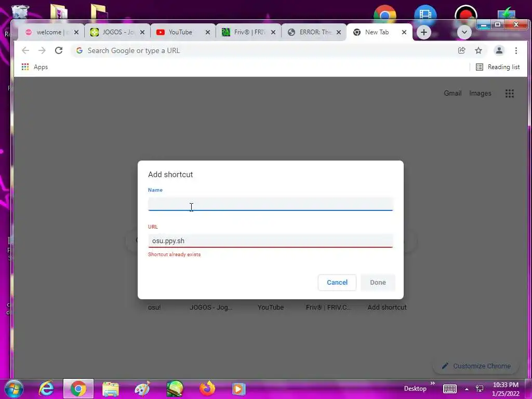Open the Apps bookmarks shortcut
Image resolution: width=532 pixels, height=399 pixels.
[x=35, y=67]
